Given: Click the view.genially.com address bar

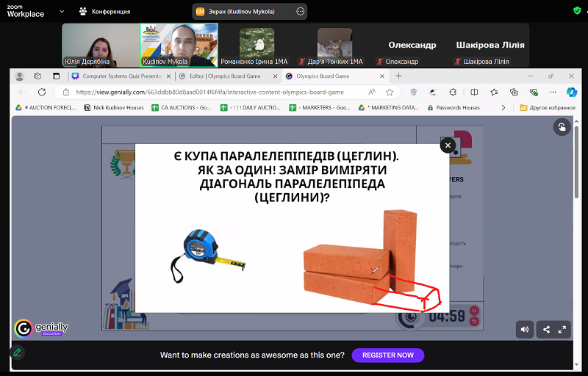Looking at the screenshot, I should [x=210, y=92].
